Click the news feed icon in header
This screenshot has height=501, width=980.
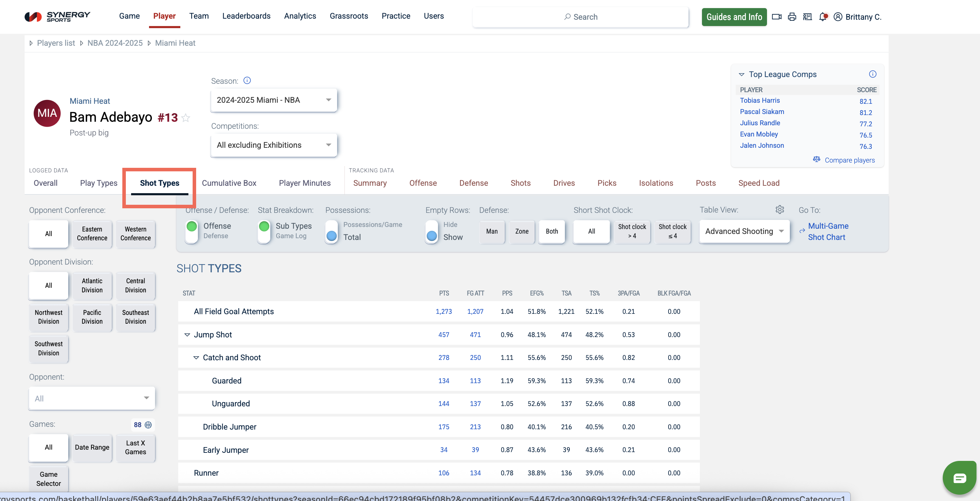pos(807,17)
